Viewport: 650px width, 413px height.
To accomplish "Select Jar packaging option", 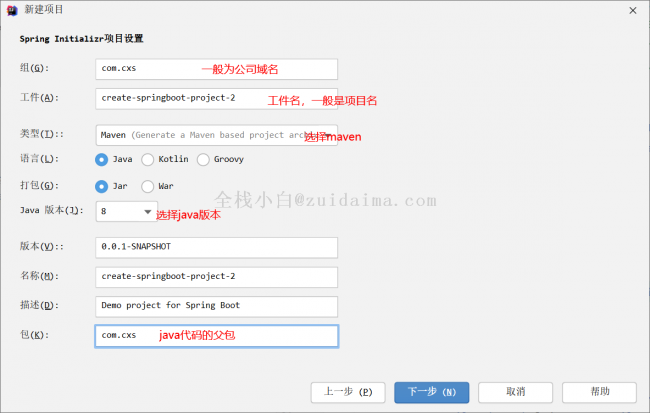I will click(x=102, y=186).
